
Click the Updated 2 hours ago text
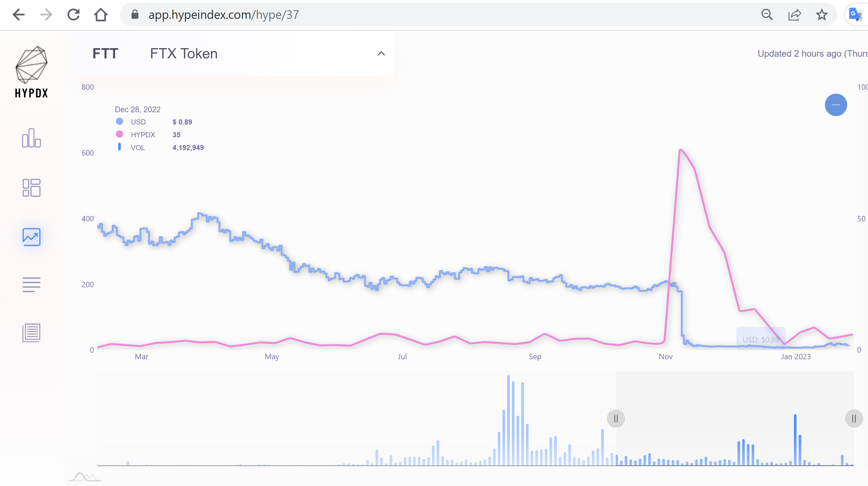tap(812, 54)
